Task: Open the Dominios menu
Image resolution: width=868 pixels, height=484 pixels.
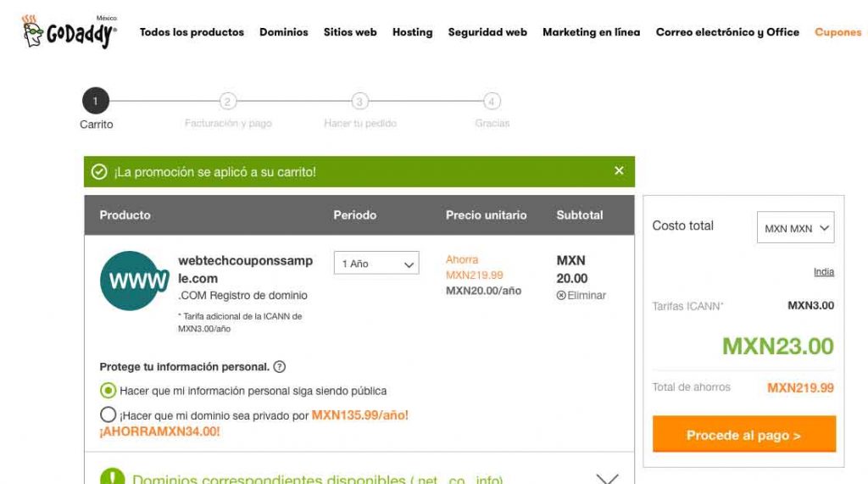Action: (x=284, y=32)
